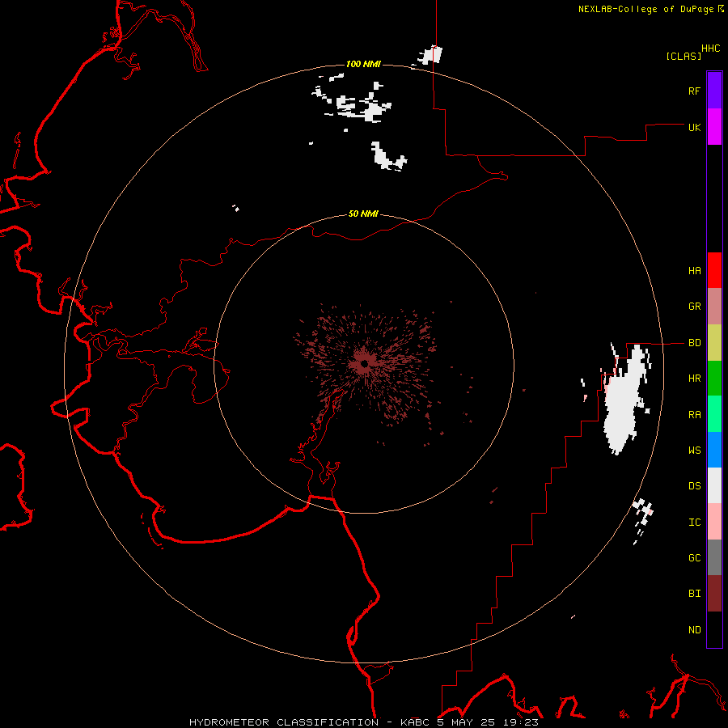Click the "HHC" product label
The height and width of the screenshot is (728, 728).
click(x=711, y=49)
